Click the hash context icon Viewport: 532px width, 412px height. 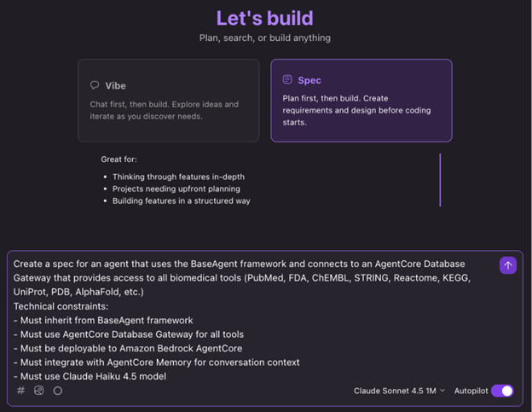click(21, 391)
